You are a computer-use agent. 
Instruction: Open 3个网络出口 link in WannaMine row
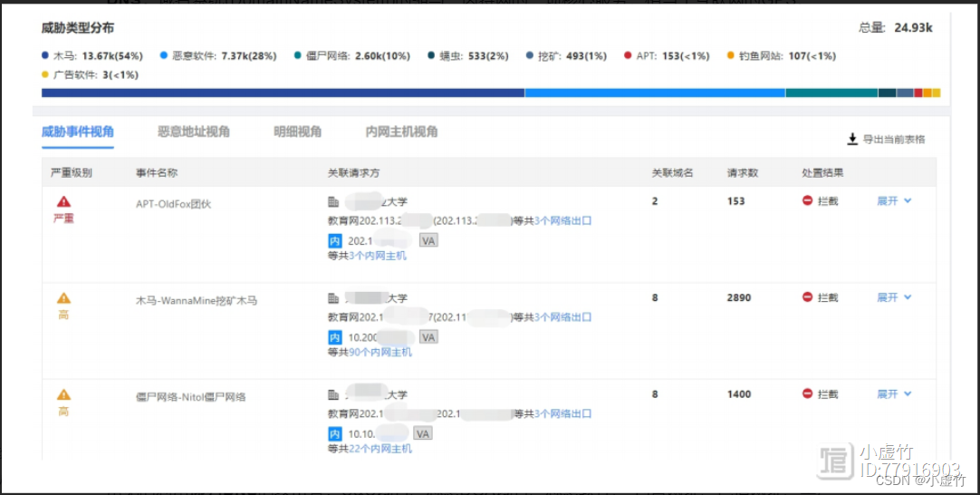[562, 317]
